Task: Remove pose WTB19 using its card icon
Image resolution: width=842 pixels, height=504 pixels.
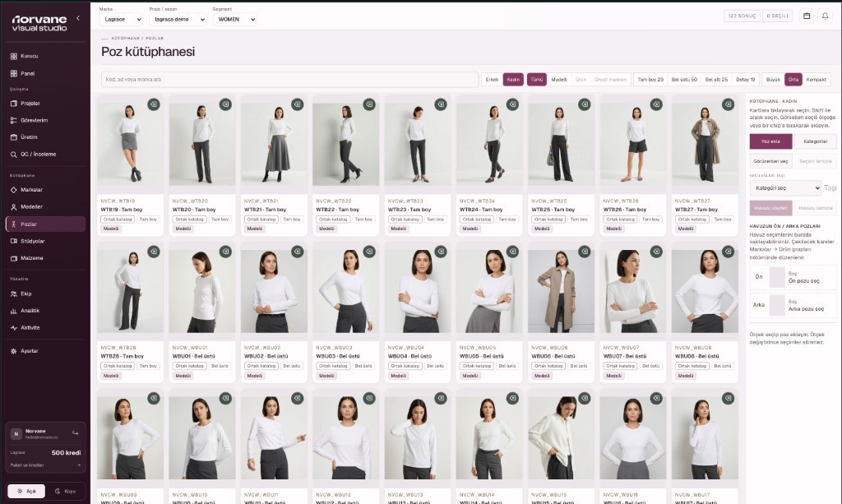Action: [x=154, y=104]
